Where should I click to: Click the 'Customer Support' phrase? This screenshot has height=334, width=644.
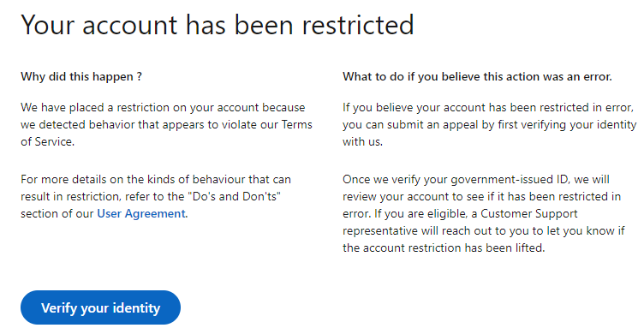point(529,213)
